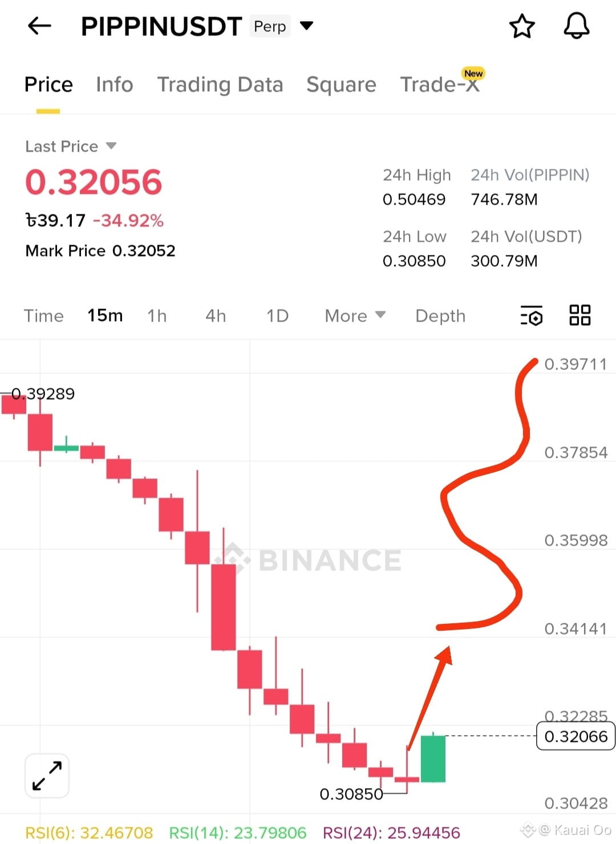616x844 pixels.
Task: Show the Depth chart
Action: [x=440, y=316]
